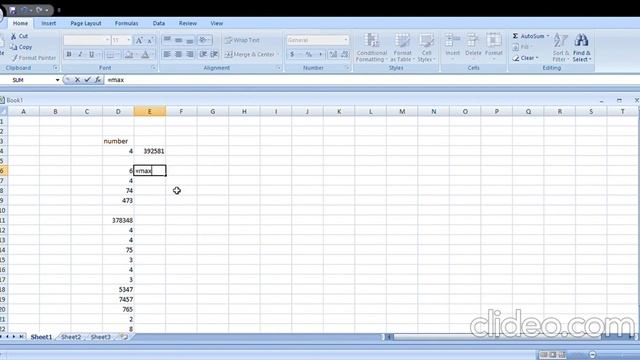Click the 'number' header cell
Screen dimensions: 640x360
(118, 141)
